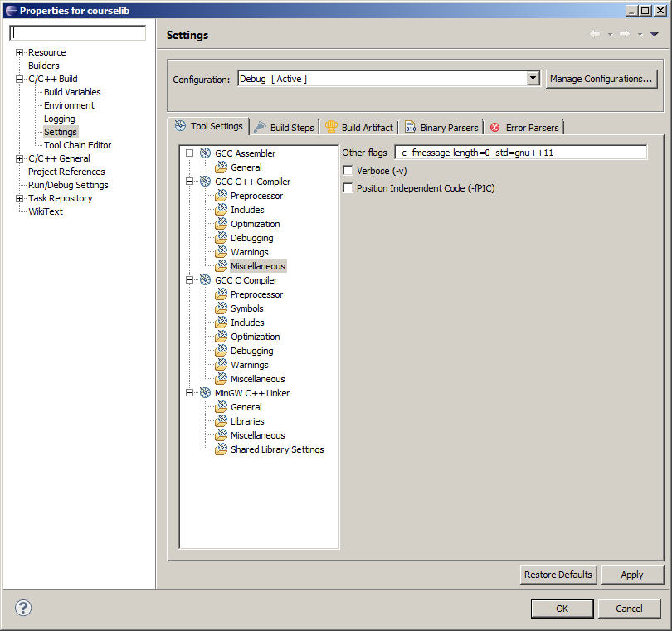Viewport: 672px width, 631px height.
Task: Switch to the Build Steps tab
Action: 285,128
